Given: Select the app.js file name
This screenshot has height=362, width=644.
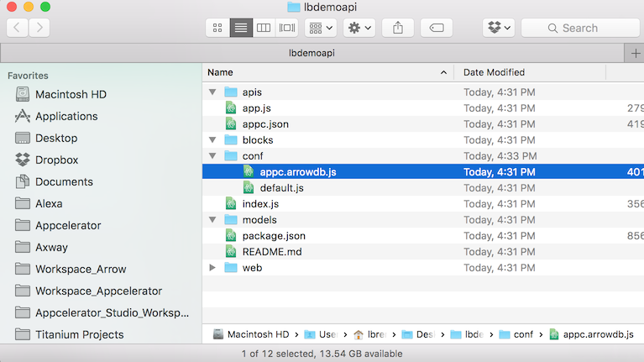Looking at the screenshot, I should click(256, 108).
